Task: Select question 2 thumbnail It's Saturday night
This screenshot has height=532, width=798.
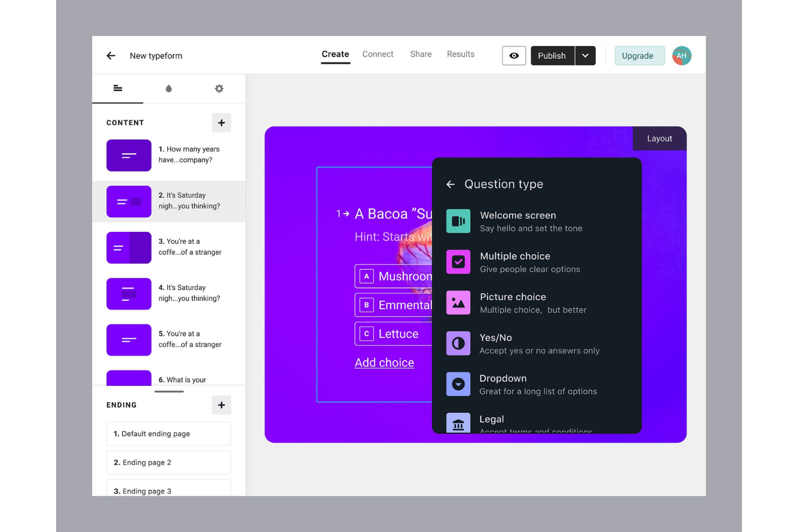Action: click(129, 202)
